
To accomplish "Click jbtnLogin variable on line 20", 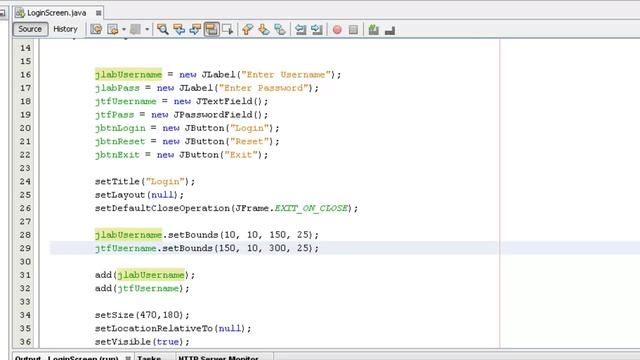I will click(x=120, y=128).
